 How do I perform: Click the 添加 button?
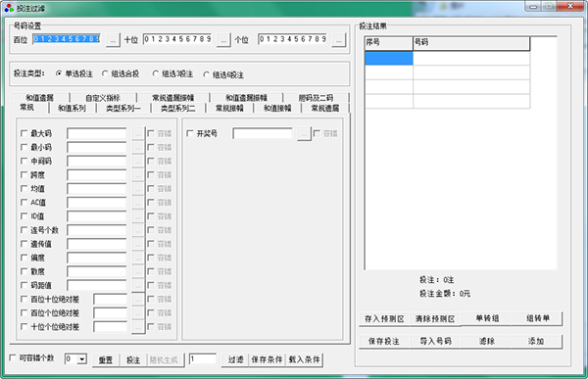536,341
